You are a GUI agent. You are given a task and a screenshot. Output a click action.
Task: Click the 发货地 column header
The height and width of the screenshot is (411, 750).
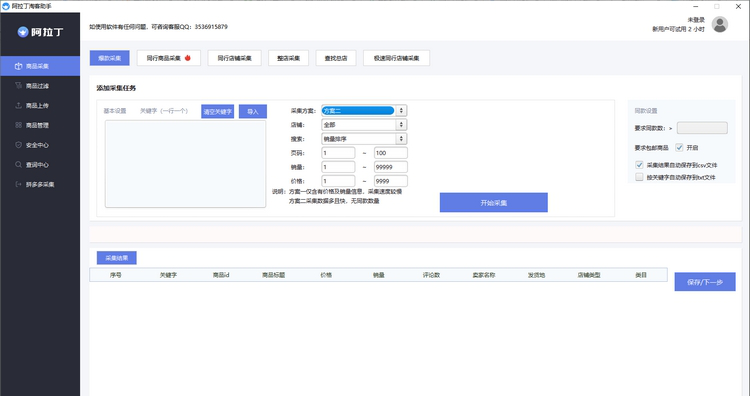(x=536, y=275)
